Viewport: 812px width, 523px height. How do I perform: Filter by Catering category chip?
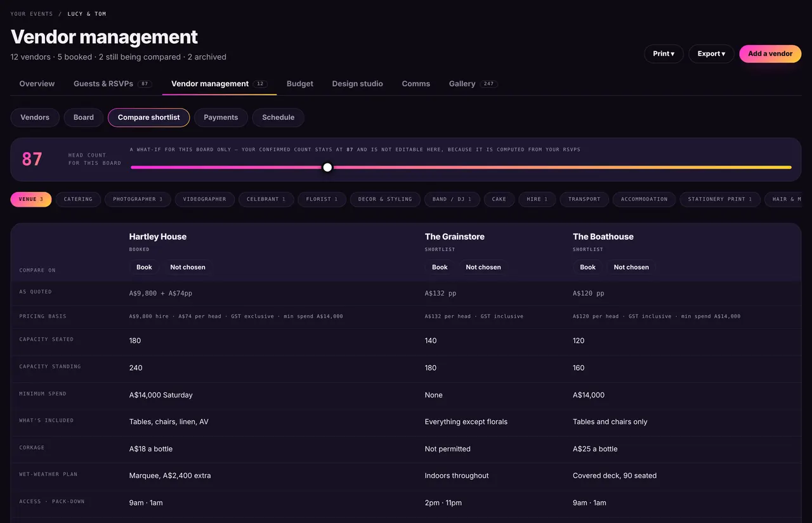click(x=78, y=199)
